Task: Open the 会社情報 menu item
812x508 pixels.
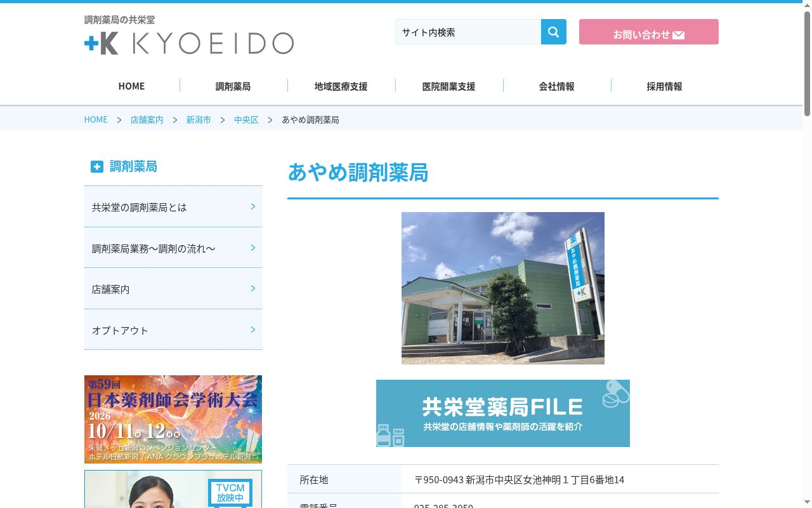Action: (x=556, y=86)
